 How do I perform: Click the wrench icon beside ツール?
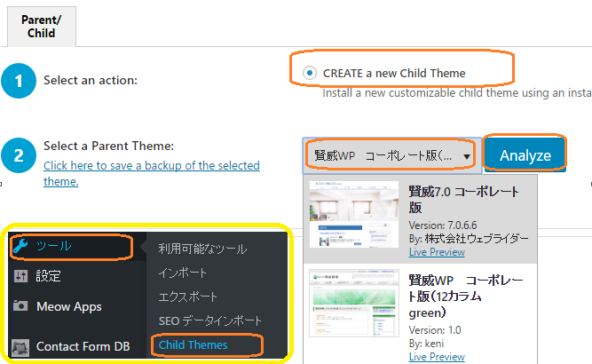(21, 246)
